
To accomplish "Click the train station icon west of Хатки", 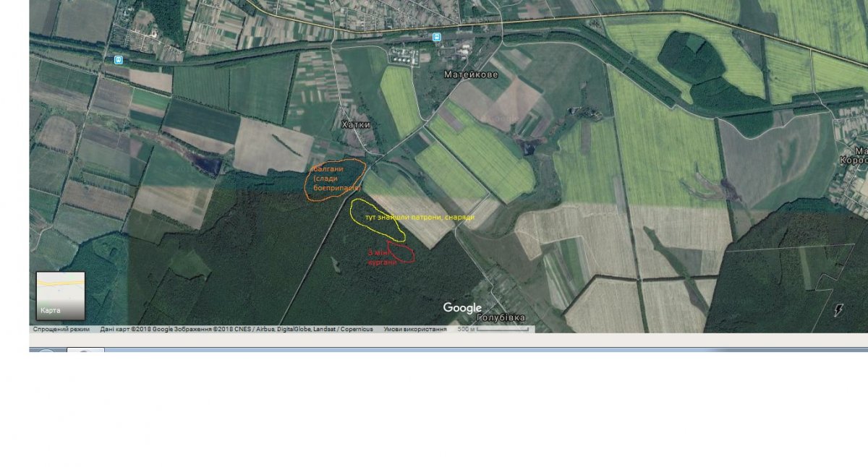I will pos(118,59).
